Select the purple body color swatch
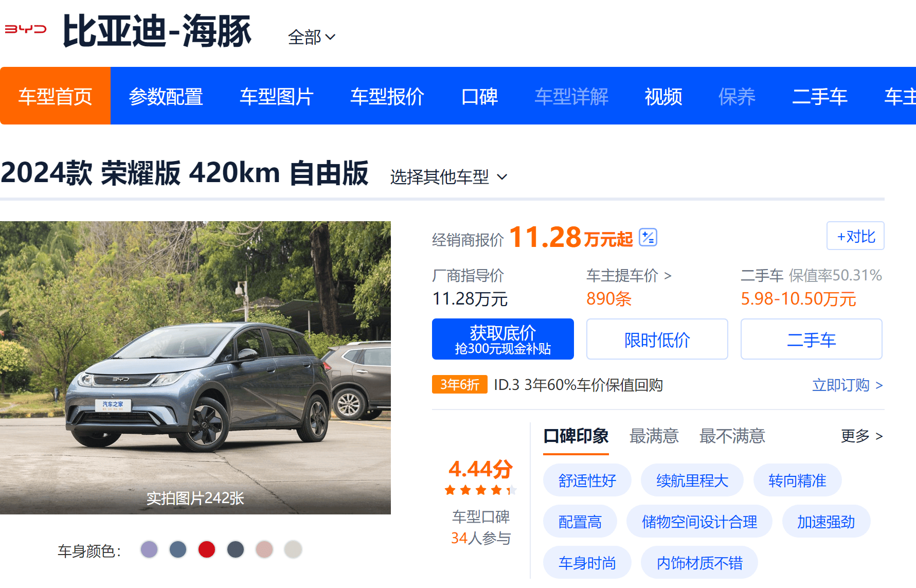The height and width of the screenshot is (588, 916). click(149, 549)
